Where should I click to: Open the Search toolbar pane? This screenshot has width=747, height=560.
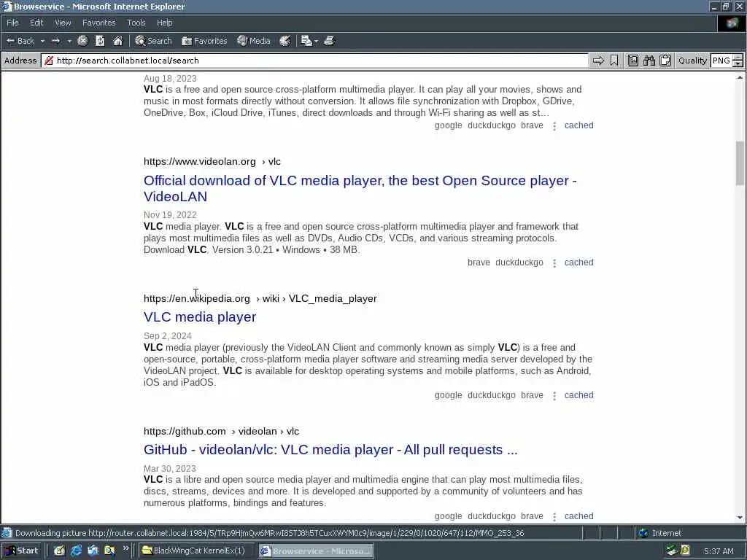153,41
